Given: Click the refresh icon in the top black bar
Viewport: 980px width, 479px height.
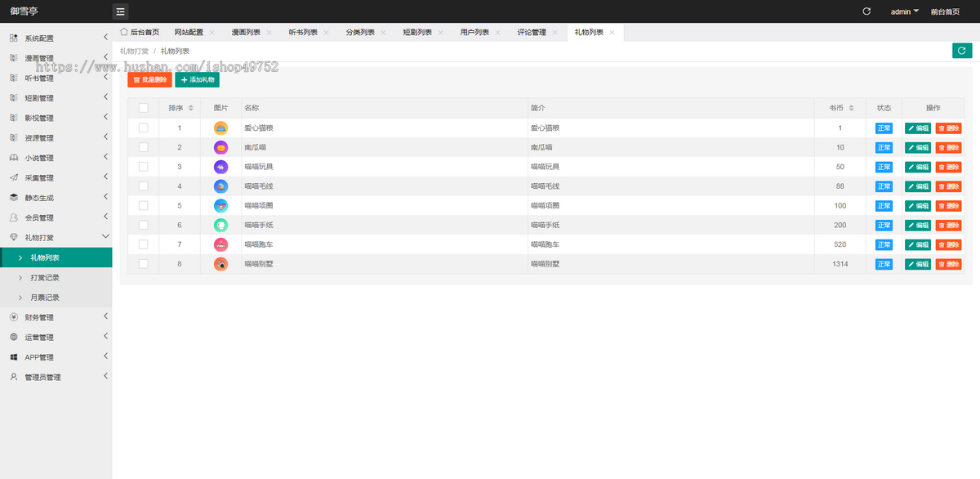Looking at the screenshot, I should 866,11.
